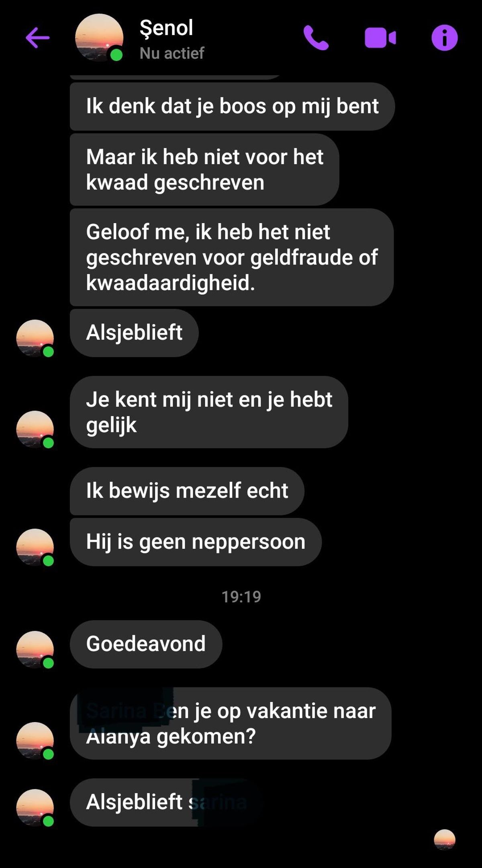Select the 'Goedeavond' message bubble

tap(146, 644)
